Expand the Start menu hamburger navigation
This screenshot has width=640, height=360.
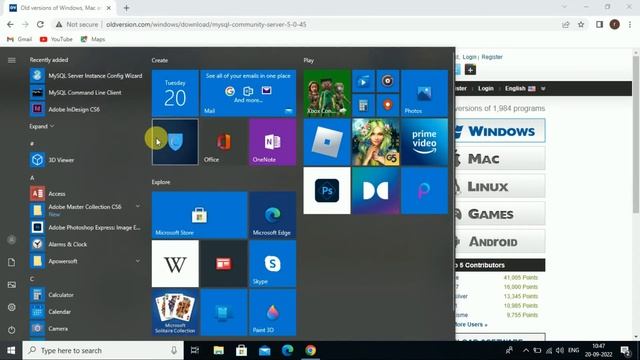[x=11, y=60]
